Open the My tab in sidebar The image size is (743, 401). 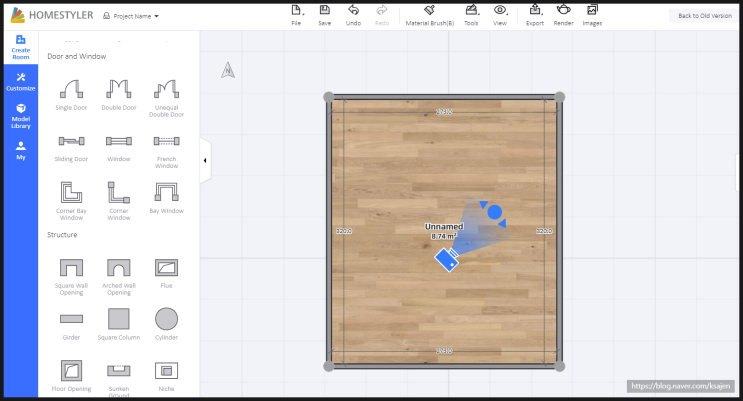[x=21, y=151]
